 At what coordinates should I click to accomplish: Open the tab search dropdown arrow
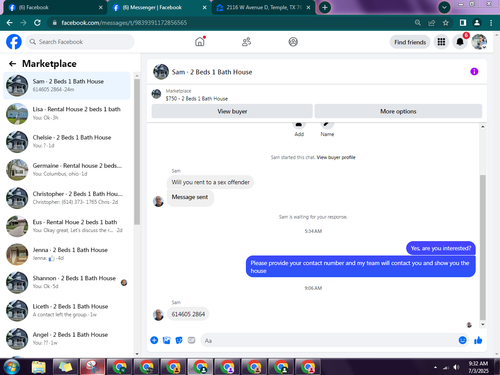tap(444, 7)
